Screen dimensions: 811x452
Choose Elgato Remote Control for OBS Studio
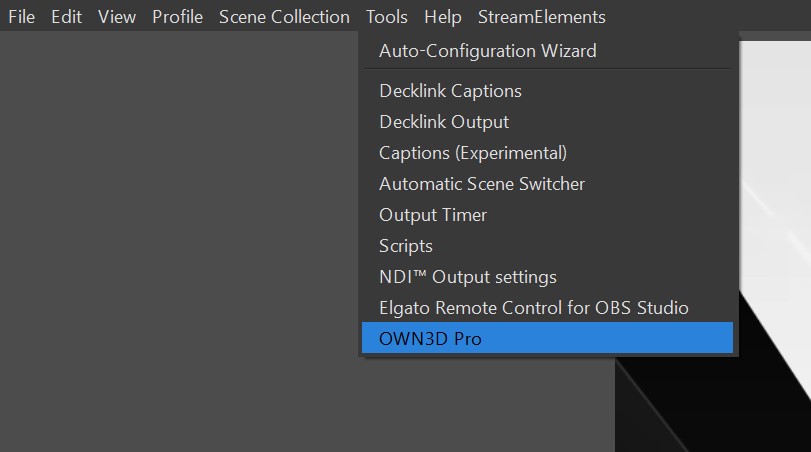[x=533, y=308]
